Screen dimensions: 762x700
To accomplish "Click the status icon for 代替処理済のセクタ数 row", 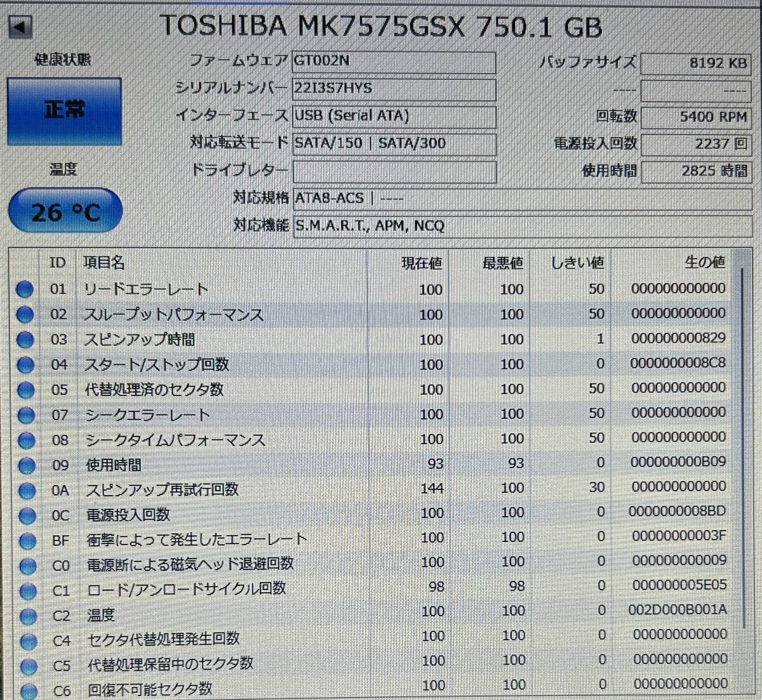I will [25, 390].
